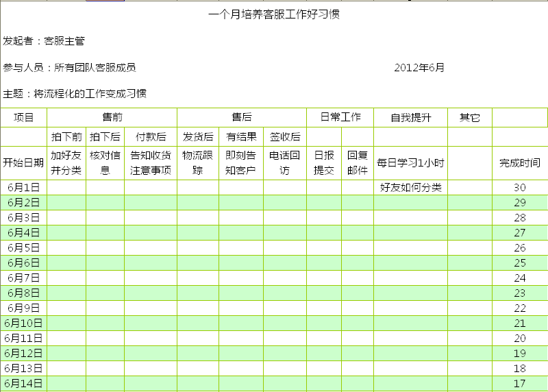This screenshot has width=548, height=392.
Task: Select the 6月10日 date cell
Action: pyautogui.click(x=23, y=323)
